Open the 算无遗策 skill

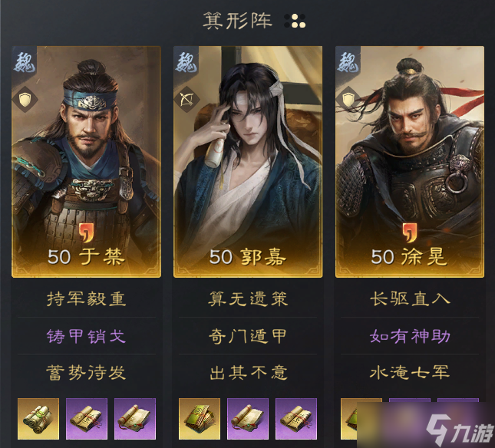click(x=248, y=299)
